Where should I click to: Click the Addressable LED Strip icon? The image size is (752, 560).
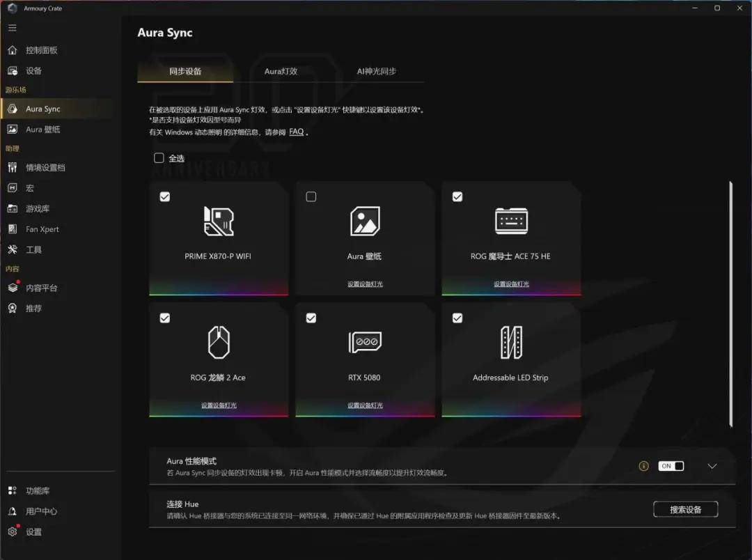511,343
